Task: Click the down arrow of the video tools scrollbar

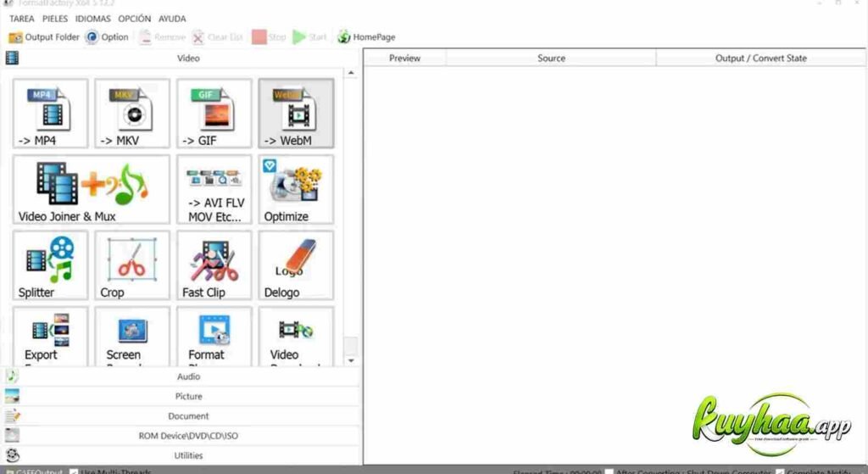Action: point(350,360)
